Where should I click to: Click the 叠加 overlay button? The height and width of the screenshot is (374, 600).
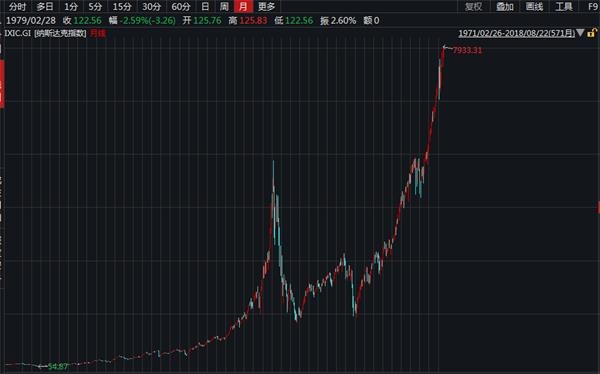coord(505,7)
